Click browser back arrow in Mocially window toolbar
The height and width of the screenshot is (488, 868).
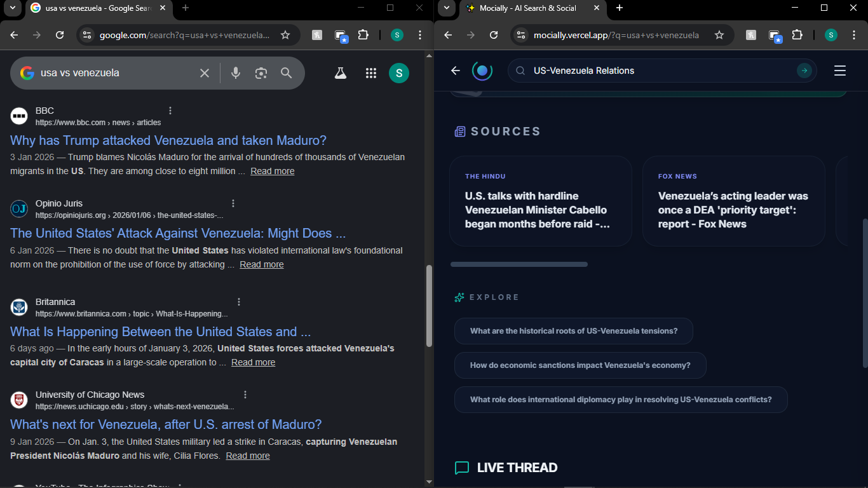(448, 35)
